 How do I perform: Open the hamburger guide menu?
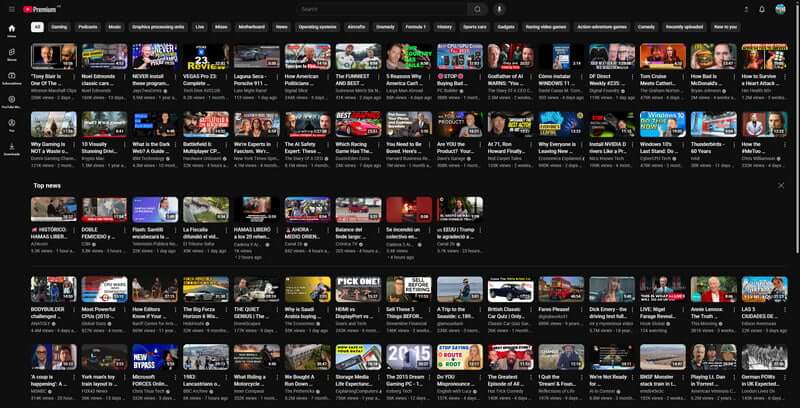[x=11, y=9]
